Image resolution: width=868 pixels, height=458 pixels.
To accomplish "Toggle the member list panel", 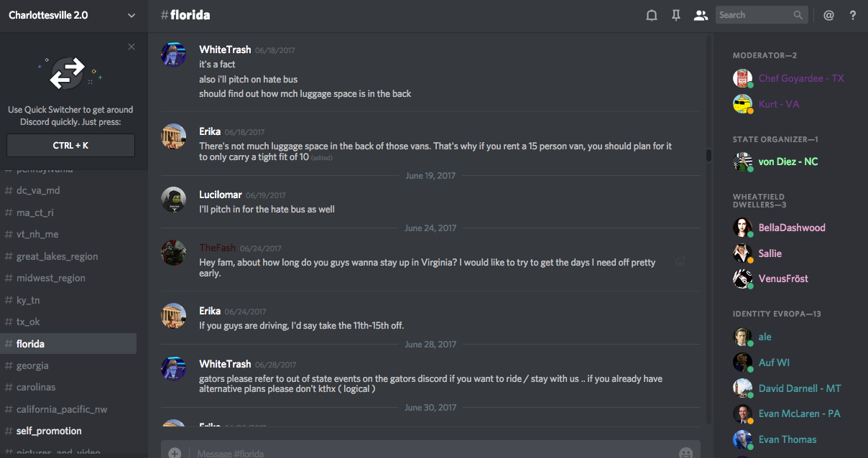I will click(701, 15).
